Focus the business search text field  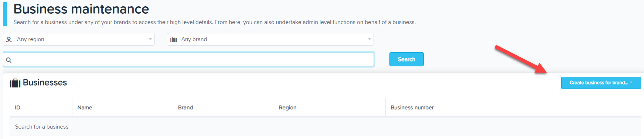coord(188,59)
